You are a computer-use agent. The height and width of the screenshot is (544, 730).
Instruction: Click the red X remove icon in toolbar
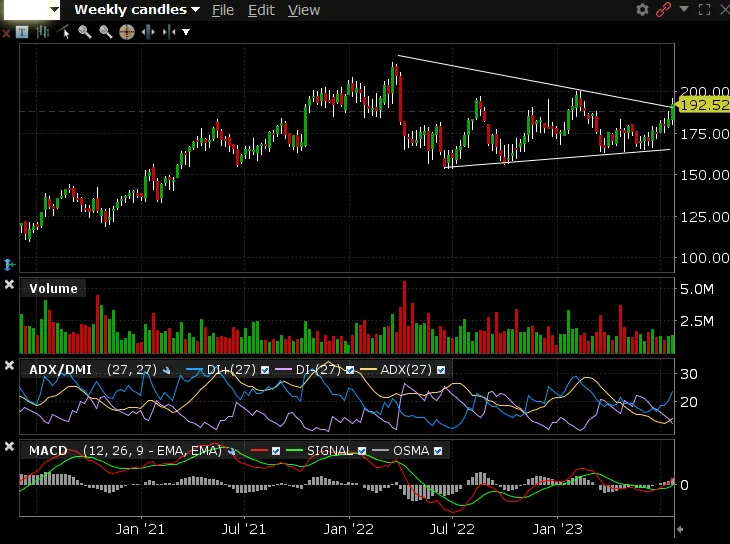(6, 33)
